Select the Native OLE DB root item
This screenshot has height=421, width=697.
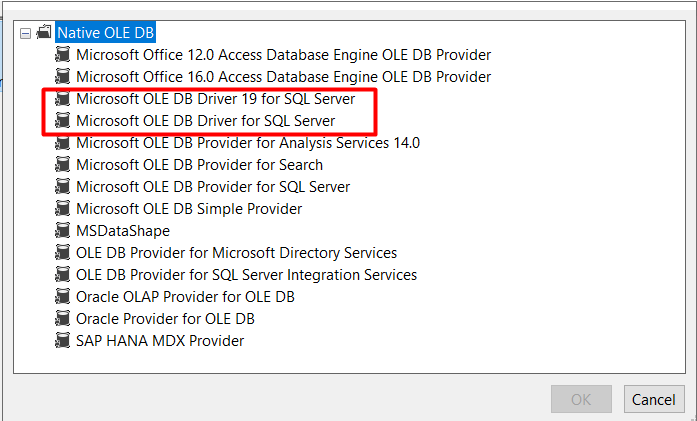(105, 33)
